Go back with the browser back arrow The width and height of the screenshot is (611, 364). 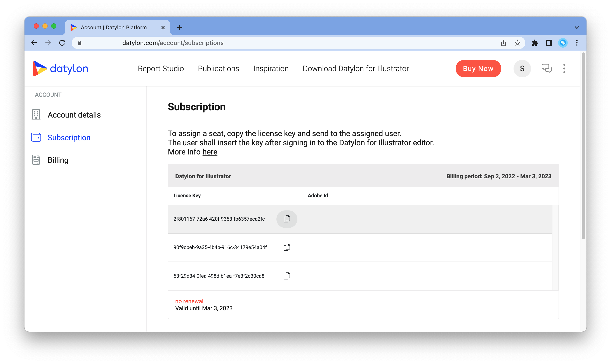34,43
